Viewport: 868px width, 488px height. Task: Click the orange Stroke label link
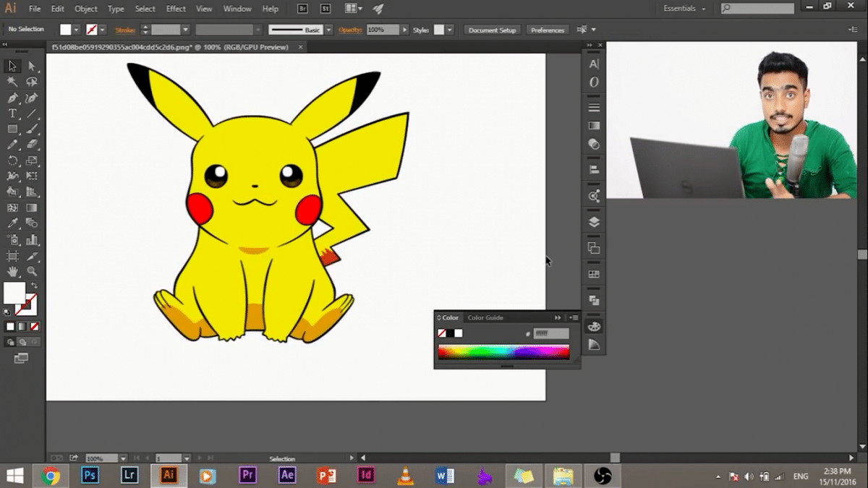click(x=125, y=30)
